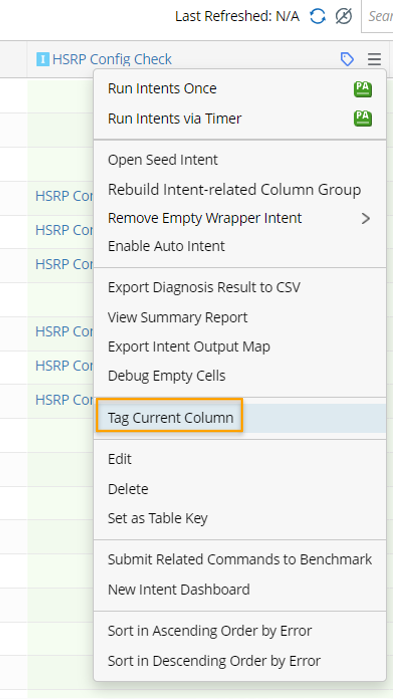
Task: Click the blue intent icon before HSRP Config Check
Action: 43,59
